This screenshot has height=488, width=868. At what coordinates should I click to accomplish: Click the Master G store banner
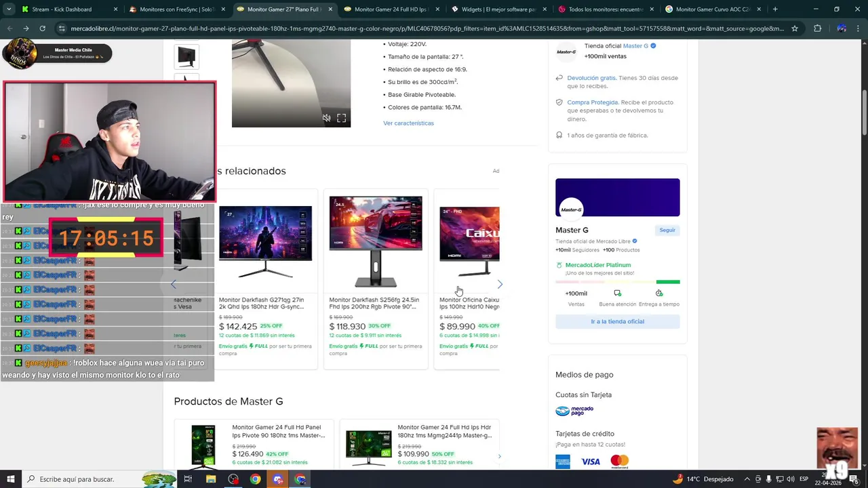pos(617,197)
